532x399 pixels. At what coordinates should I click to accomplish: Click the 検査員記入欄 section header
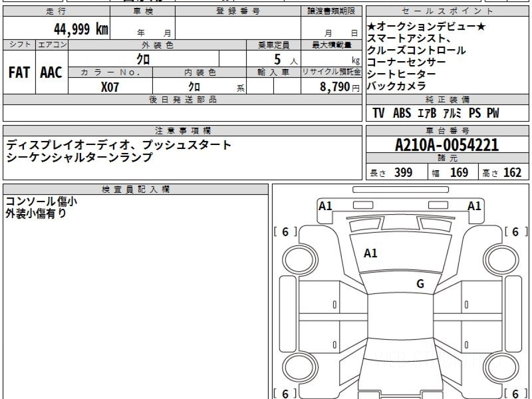136,189
